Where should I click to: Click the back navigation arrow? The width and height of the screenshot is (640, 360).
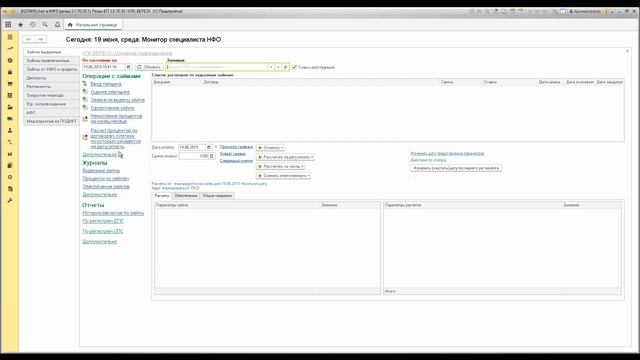[29, 39]
